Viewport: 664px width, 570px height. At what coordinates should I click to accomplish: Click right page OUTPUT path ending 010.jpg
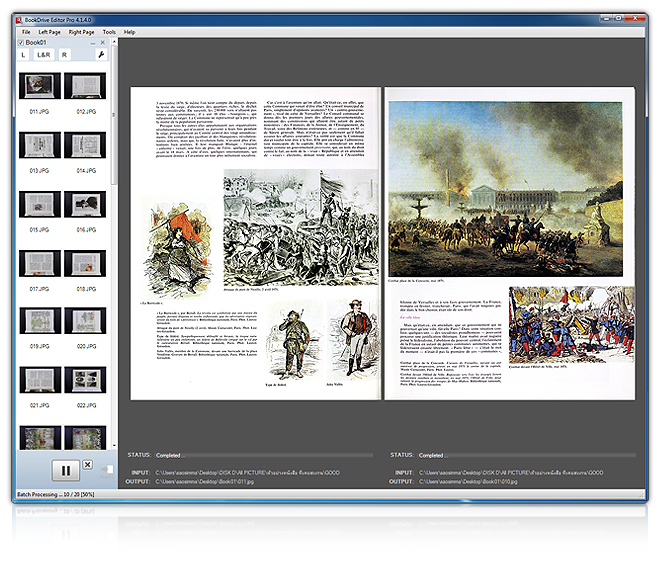click(x=468, y=481)
